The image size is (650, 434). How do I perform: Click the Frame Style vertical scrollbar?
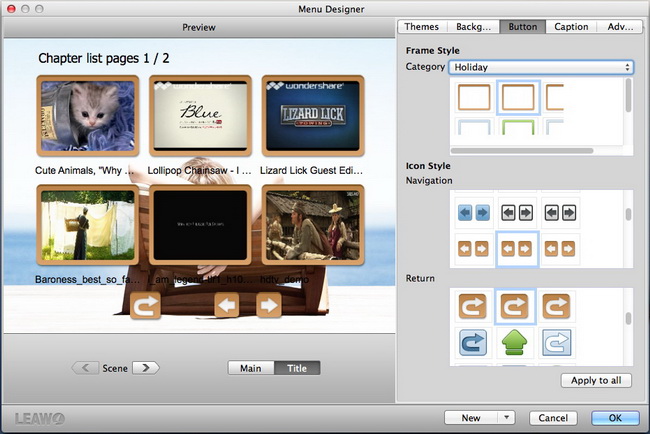628,95
